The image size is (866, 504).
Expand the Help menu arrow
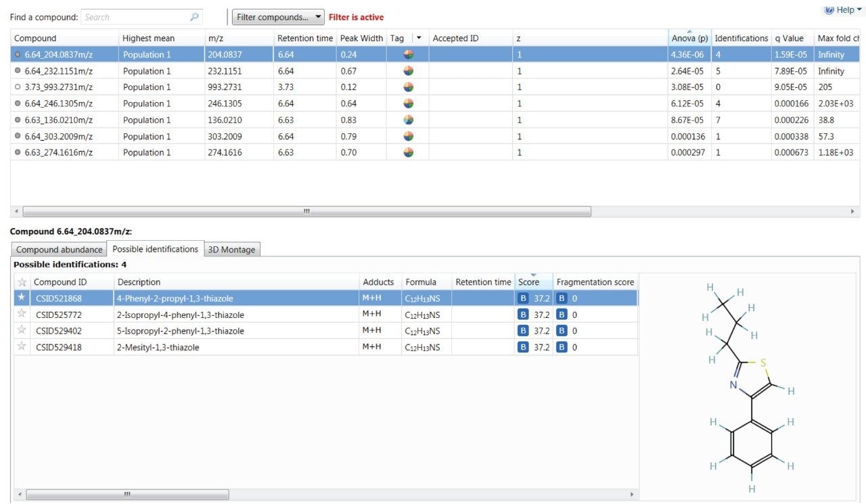pyautogui.click(x=859, y=9)
